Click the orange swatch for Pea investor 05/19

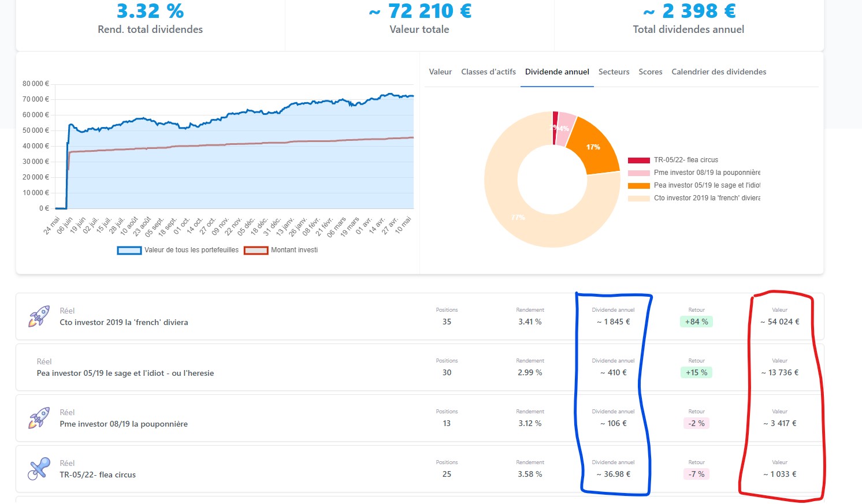tap(638, 186)
